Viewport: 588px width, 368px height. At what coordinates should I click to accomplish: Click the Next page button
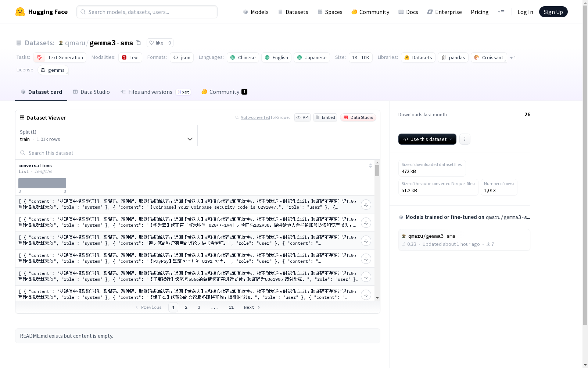[x=252, y=307]
